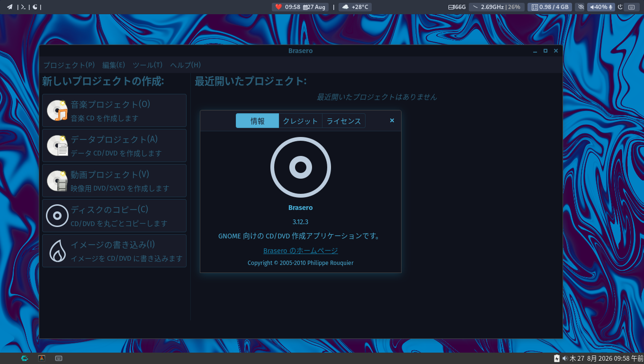Click the flame icon of イメージの書き込み
Image resolution: width=644 pixels, height=364 pixels.
pyautogui.click(x=57, y=251)
